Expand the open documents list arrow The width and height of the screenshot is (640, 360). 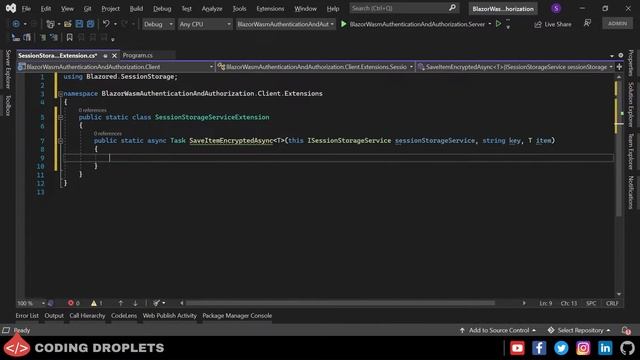[612, 56]
